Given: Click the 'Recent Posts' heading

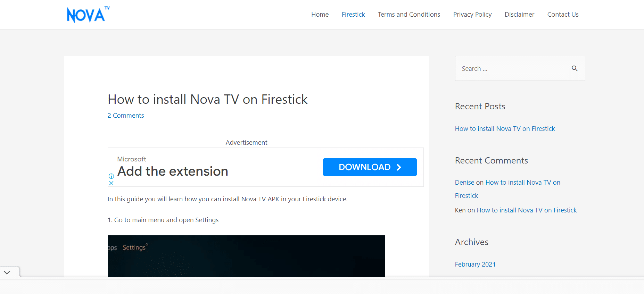Looking at the screenshot, I should [480, 107].
